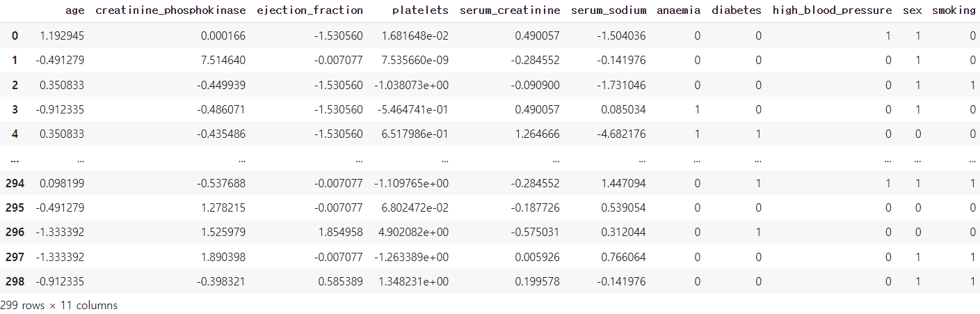Screen dimensions: 980x314
Task: Select row index 297
Action: click(15, 257)
